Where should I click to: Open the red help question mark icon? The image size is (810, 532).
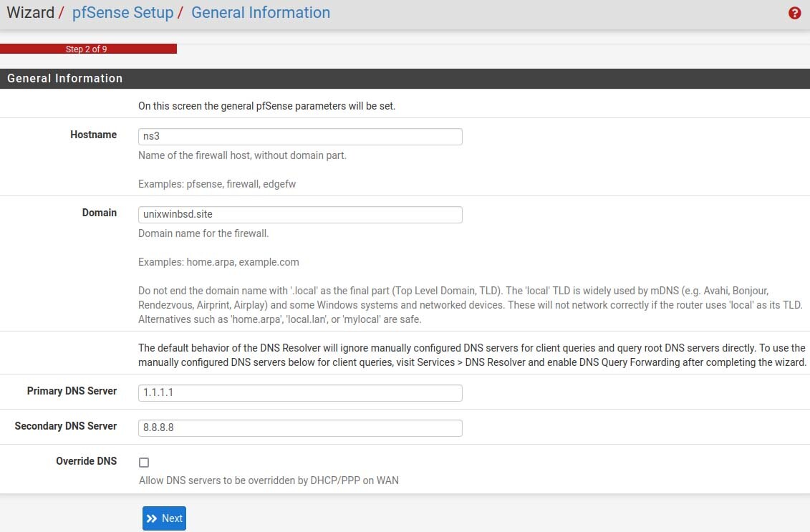pos(794,13)
